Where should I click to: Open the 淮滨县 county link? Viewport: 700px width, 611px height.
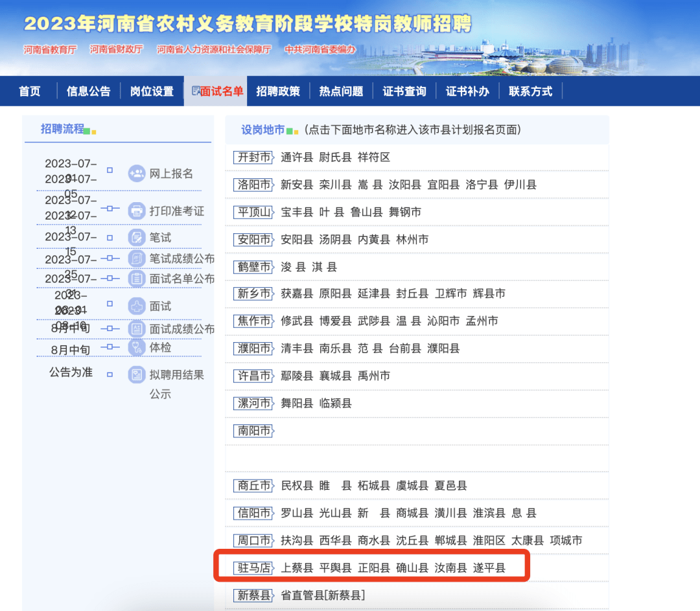489,513
